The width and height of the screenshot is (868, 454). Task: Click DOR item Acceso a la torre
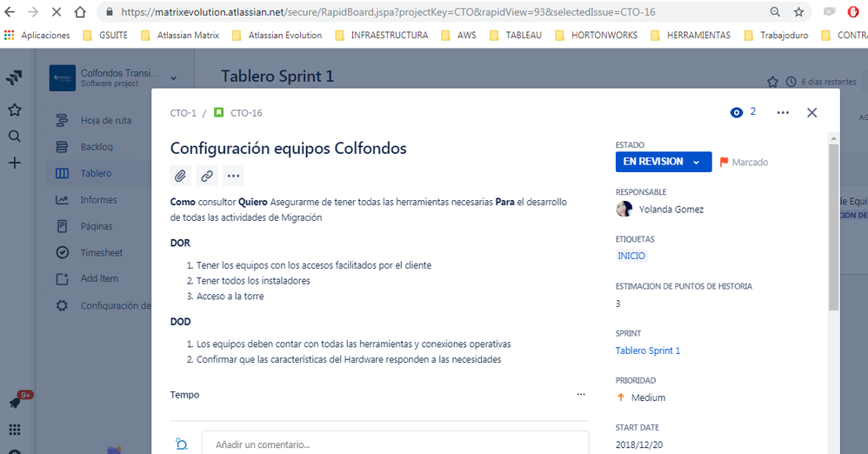pos(230,297)
